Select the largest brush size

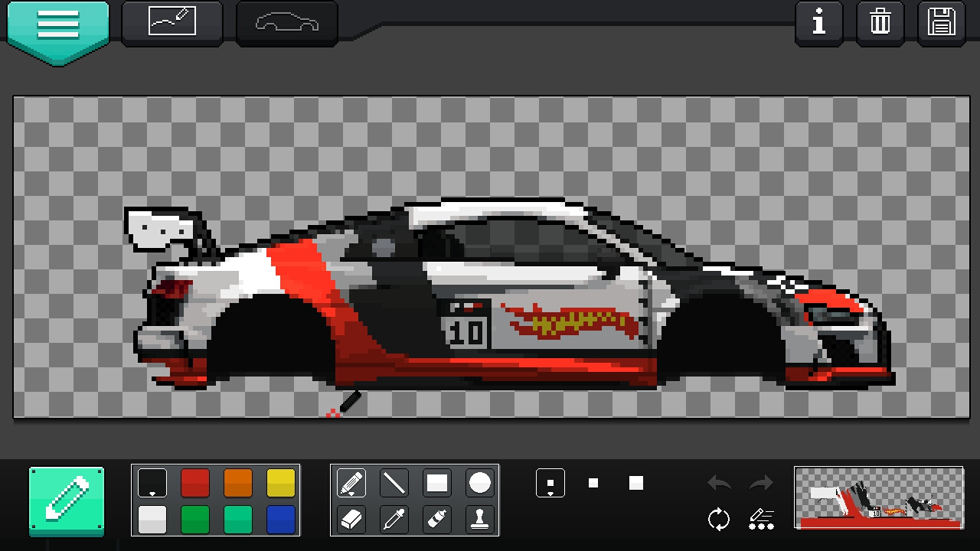[636, 483]
